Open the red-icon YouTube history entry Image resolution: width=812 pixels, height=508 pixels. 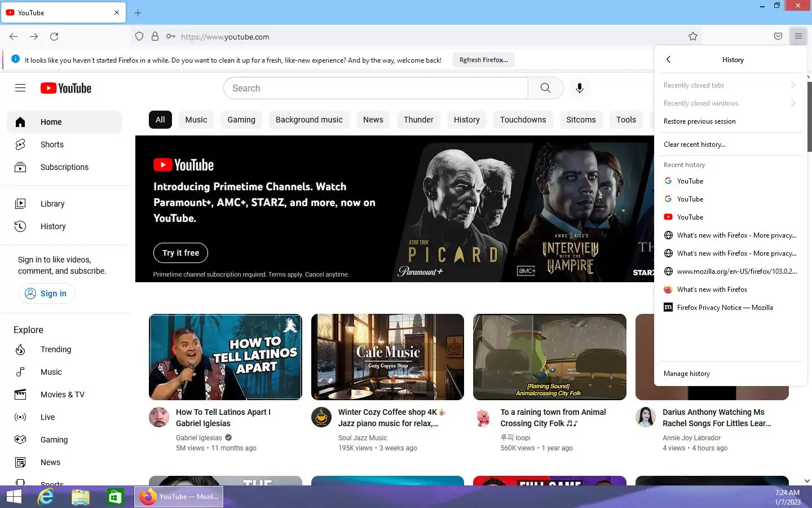[x=730, y=217]
